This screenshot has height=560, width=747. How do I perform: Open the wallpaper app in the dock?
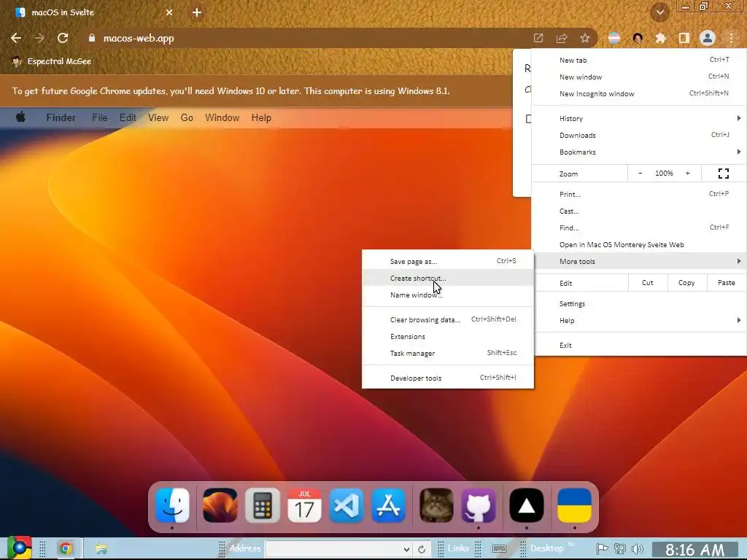pyautogui.click(x=220, y=505)
